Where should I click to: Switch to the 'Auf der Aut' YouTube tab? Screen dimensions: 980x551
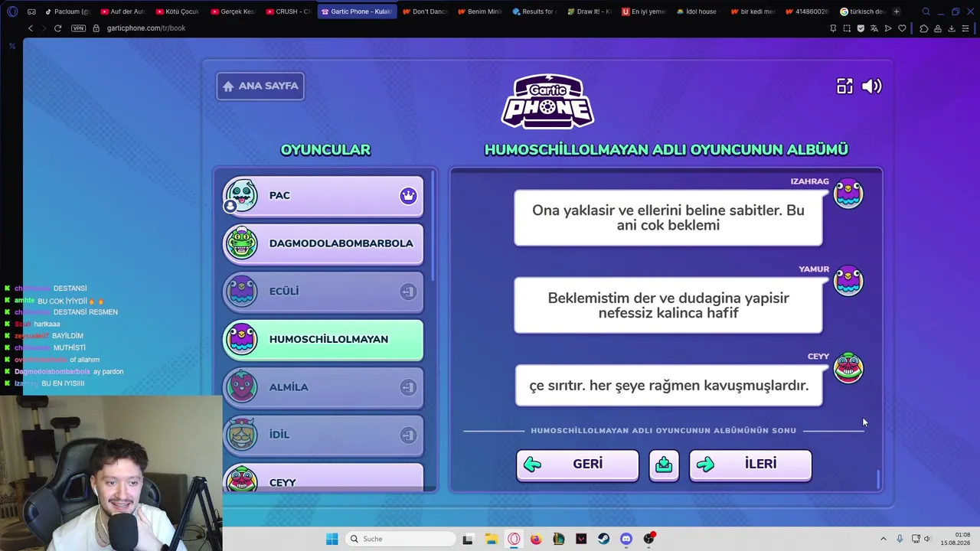(x=122, y=11)
